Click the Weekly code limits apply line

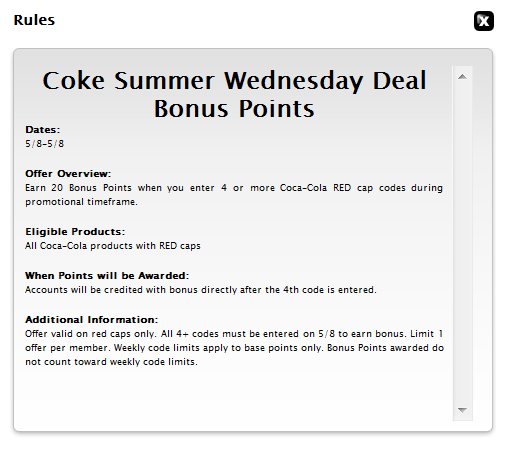(234, 348)
